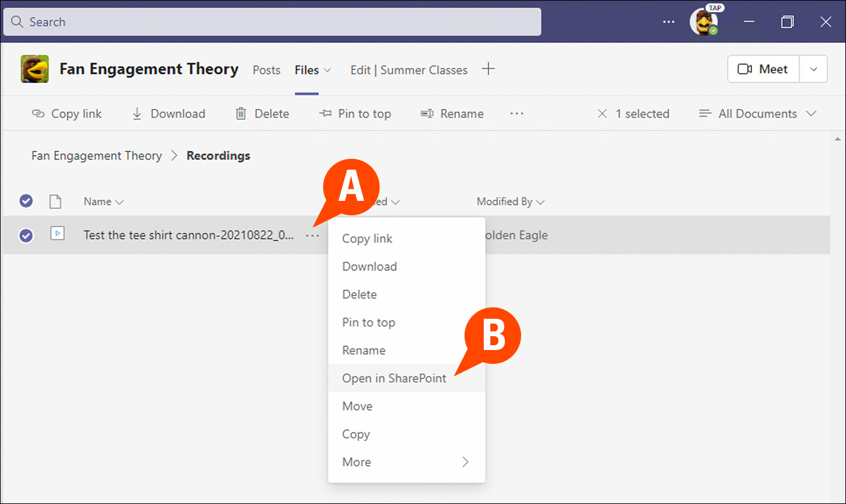Viewport: 846px width, 504px height.
Task: Select Move in the context menu
Action: [x=357, y=406]
